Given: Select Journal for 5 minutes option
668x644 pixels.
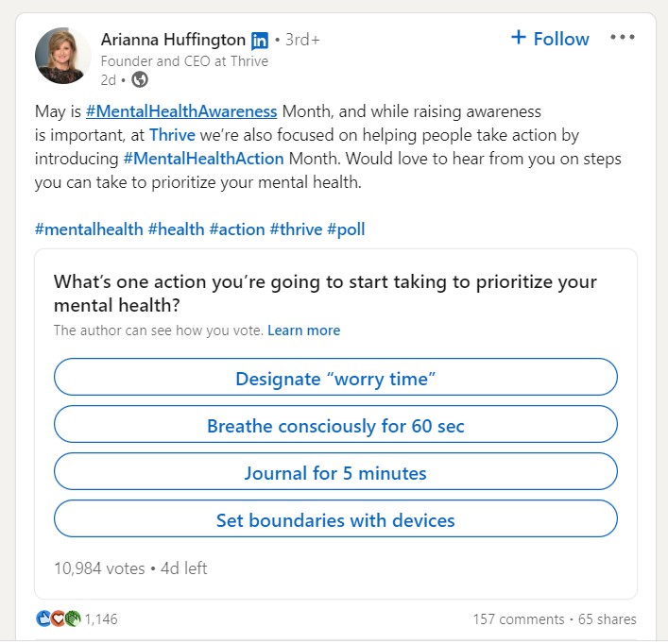Looking at the screenshot, I should point(335,471).
